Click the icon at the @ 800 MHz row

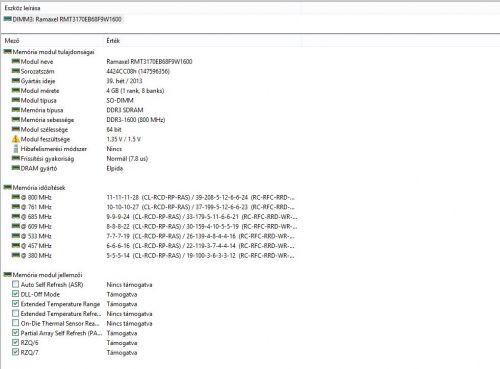16,197
